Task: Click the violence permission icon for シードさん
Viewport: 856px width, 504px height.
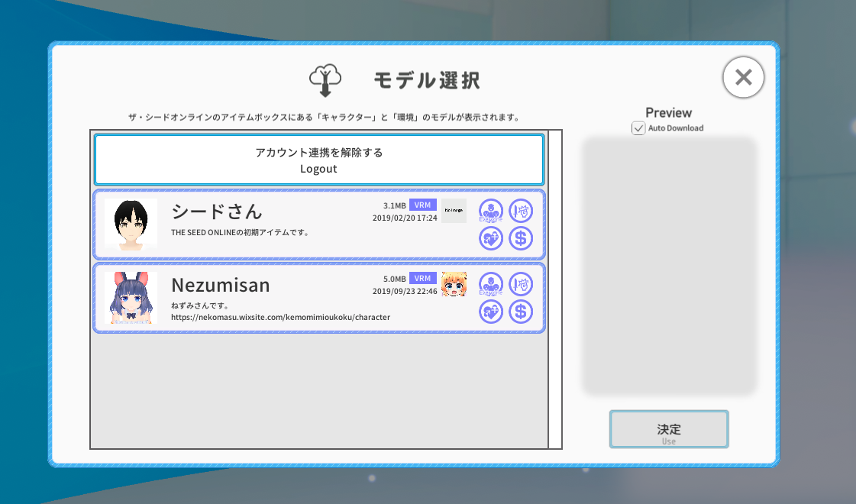Action: coord(521,211)
